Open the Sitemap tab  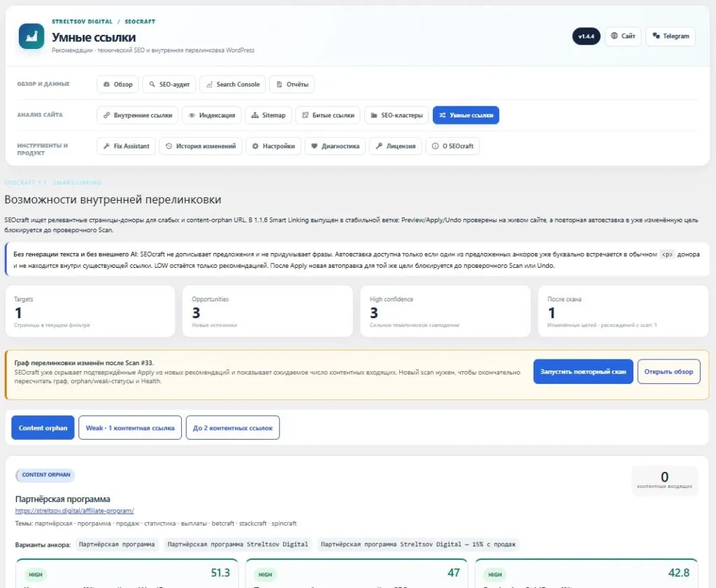[268, 115]
